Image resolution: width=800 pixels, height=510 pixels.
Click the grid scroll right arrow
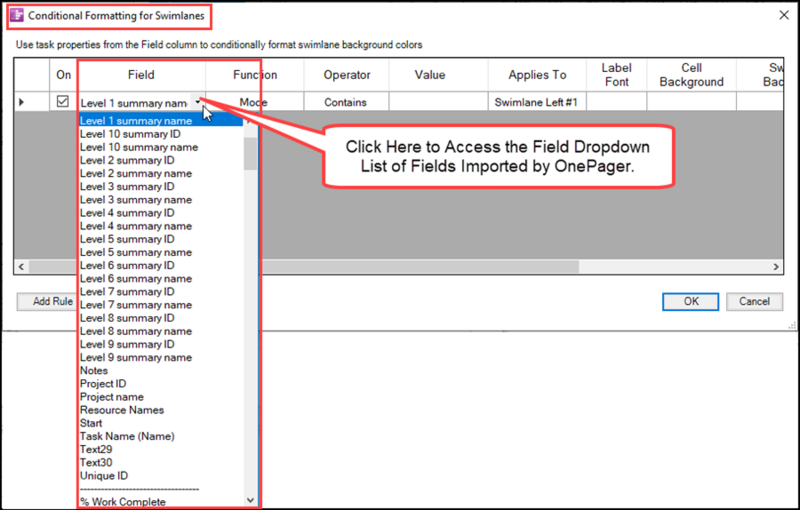pyautogui.click(x=776, y=267)
